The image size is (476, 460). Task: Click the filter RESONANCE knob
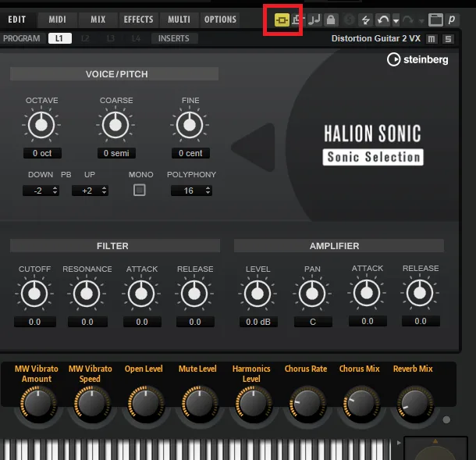click(87, 294)
